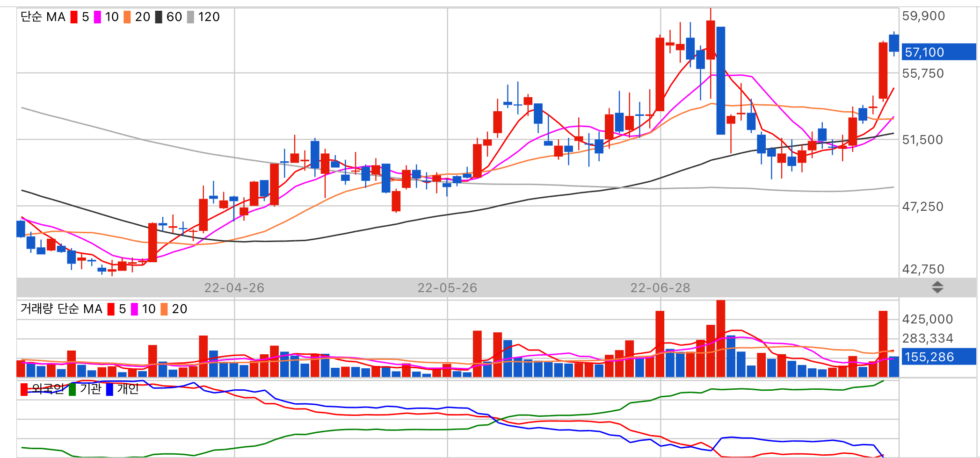This screenshot has height=458, width=980.
Task: Click the magenta MA 10 legend swatch
Action: point(97,17)
